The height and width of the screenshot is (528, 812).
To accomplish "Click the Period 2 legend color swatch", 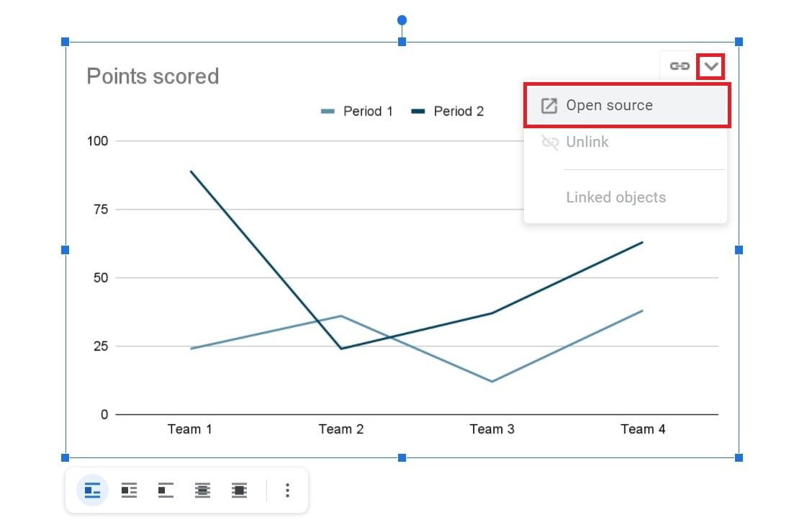I will [x=418, y=111].
